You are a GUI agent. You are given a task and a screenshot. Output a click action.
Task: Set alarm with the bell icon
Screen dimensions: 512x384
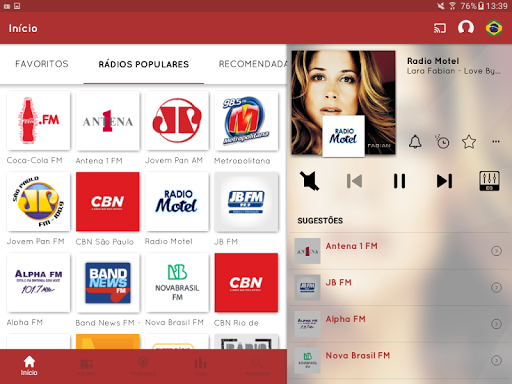(x=415, y=142)
